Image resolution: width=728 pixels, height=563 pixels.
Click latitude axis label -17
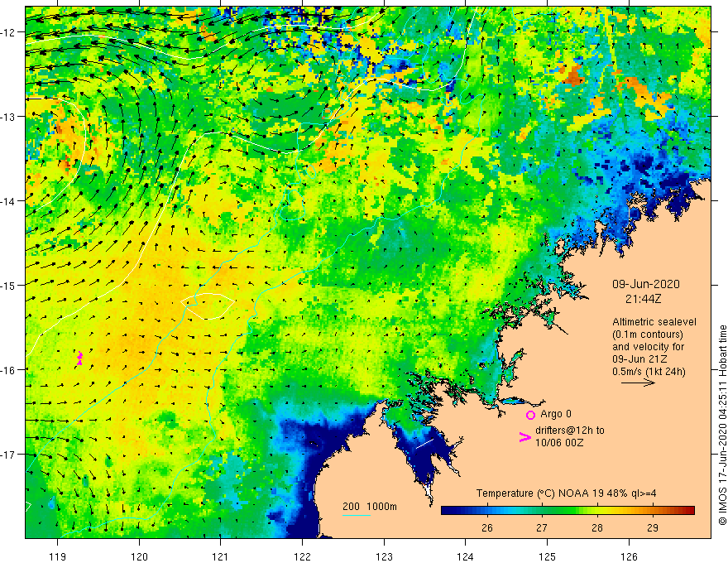8,455
